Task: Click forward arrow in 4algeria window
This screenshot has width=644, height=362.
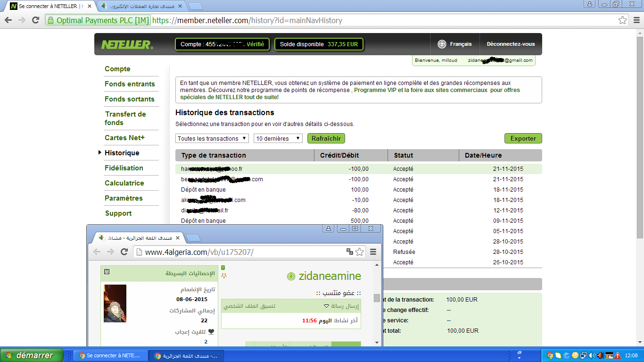Action: point(111,252)
